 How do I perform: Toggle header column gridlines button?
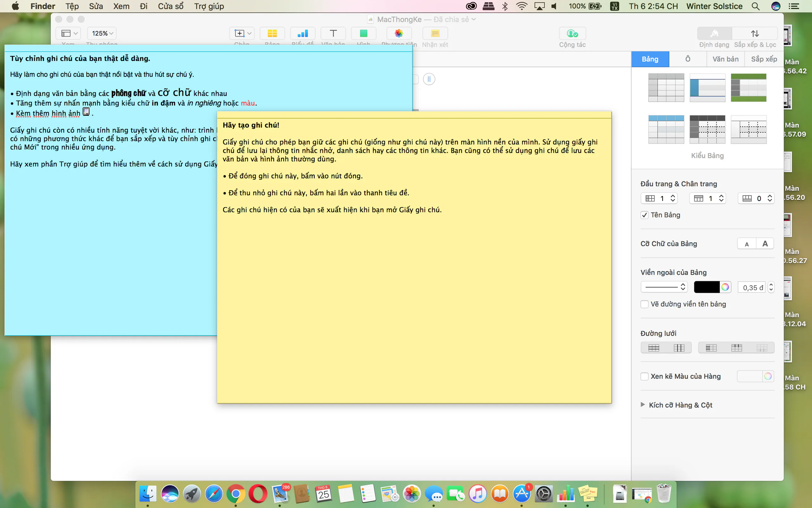[x=711, y=348]
